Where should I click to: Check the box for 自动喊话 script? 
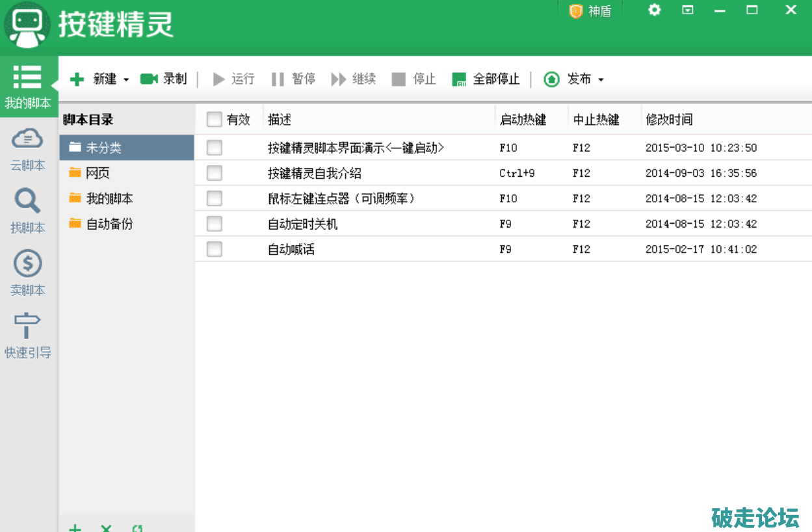pos(214,249)
